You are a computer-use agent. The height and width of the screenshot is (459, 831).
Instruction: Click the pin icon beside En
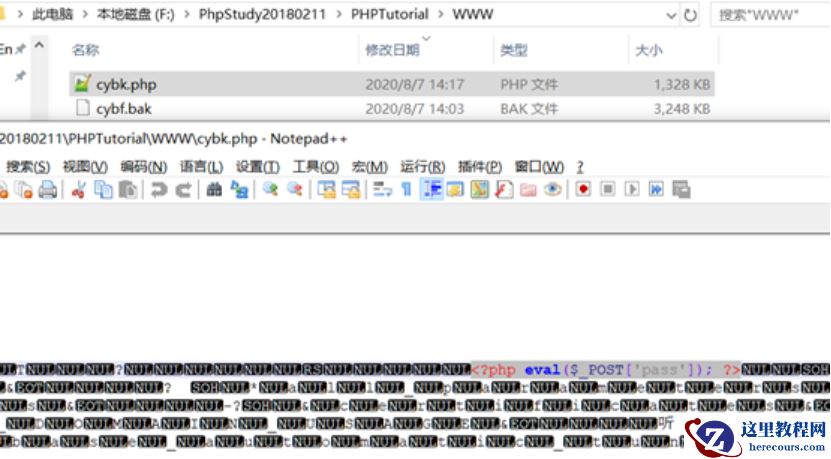[20, 49]
